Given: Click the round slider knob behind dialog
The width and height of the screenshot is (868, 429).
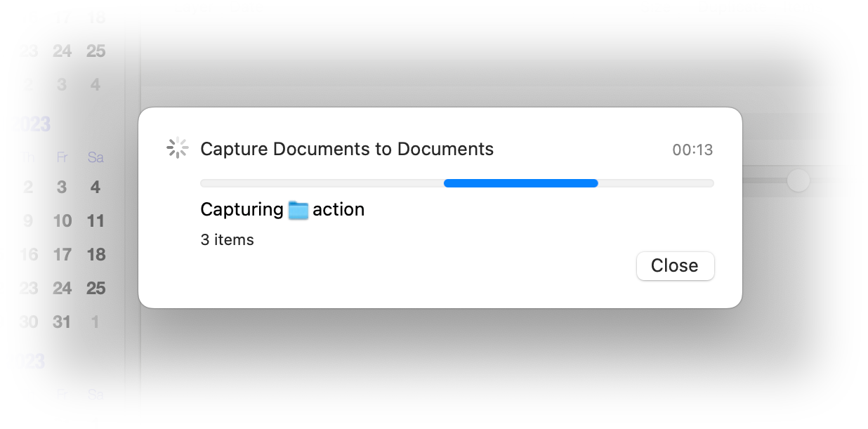Looking at the screenshot, I should (x=798, y=180).
